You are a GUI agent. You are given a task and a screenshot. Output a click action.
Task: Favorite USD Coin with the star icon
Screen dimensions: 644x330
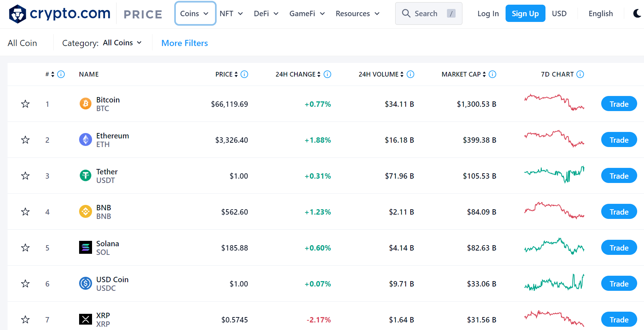tap(25, 284)
